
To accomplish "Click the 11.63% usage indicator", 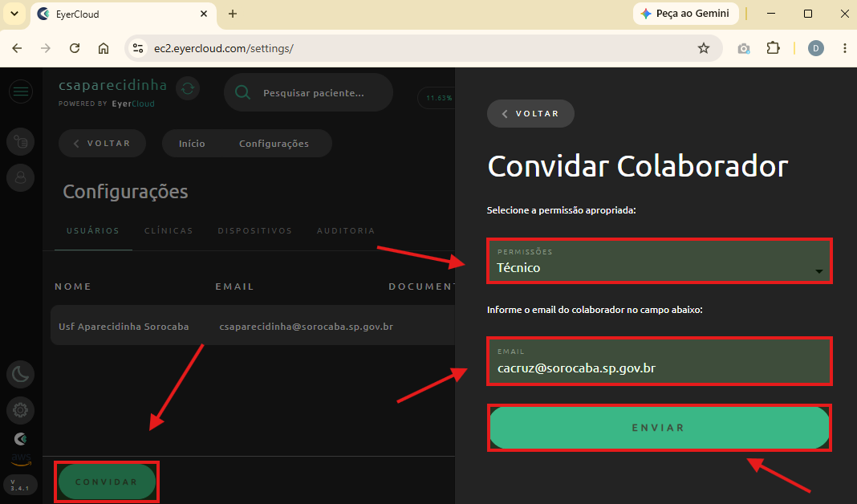I will coord(438,98).
